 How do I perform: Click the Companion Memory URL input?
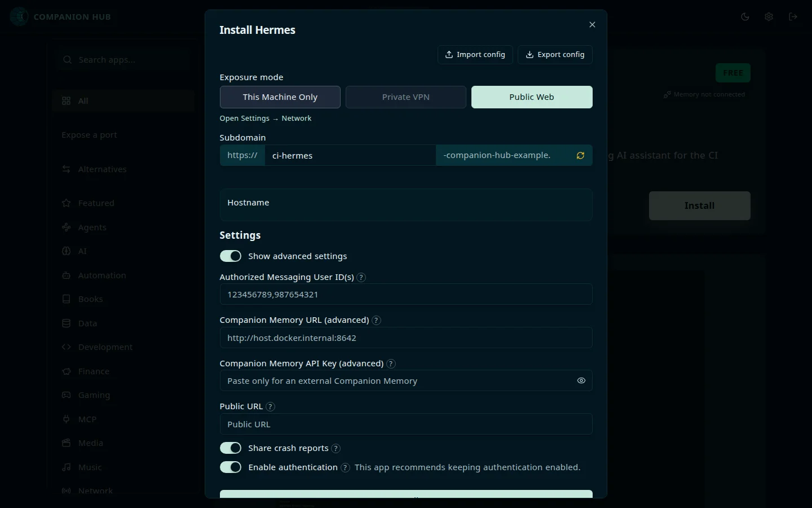406,338
